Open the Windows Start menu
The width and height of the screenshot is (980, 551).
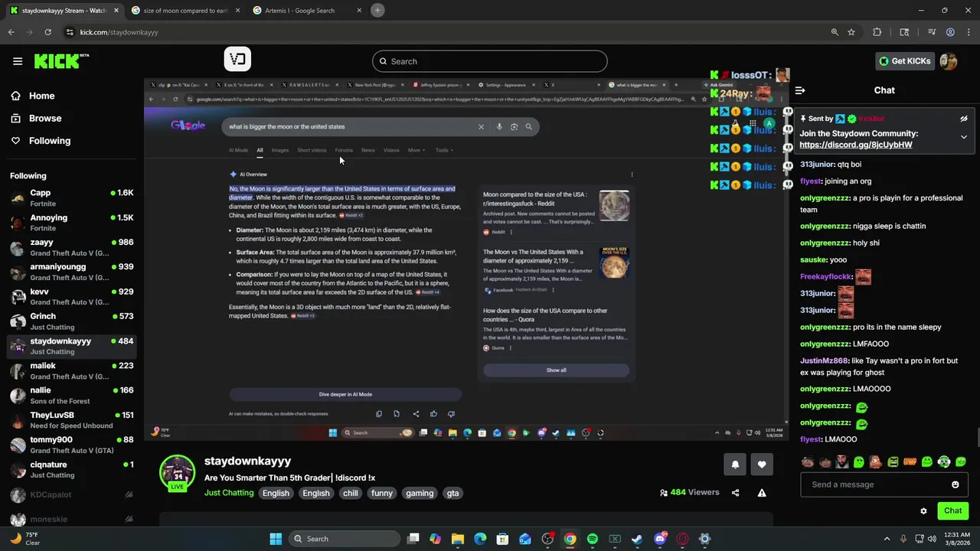[276, 539]
